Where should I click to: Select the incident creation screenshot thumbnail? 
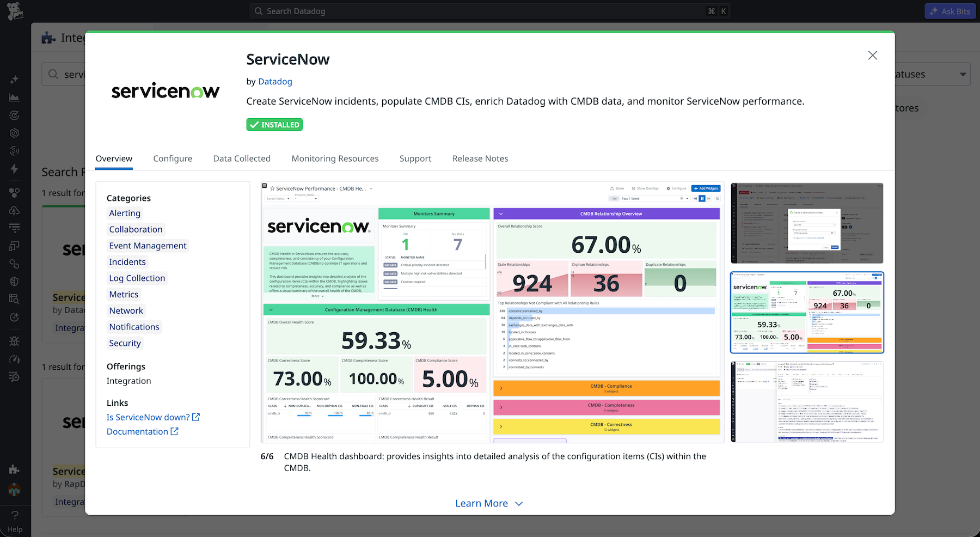[807, 223]
